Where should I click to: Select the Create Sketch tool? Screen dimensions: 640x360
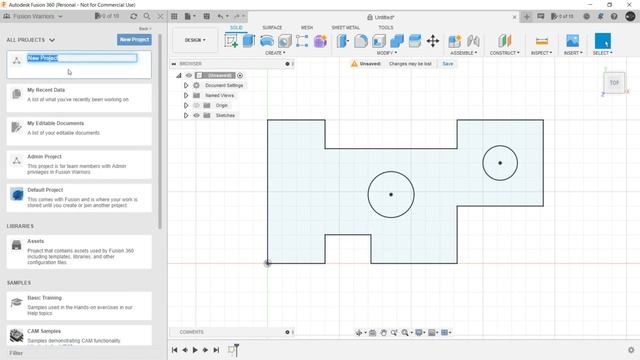point(231,41)
